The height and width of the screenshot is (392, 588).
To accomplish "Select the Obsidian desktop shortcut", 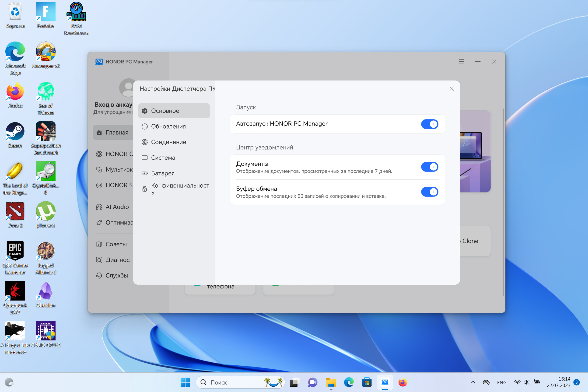I will click(45, 295).
